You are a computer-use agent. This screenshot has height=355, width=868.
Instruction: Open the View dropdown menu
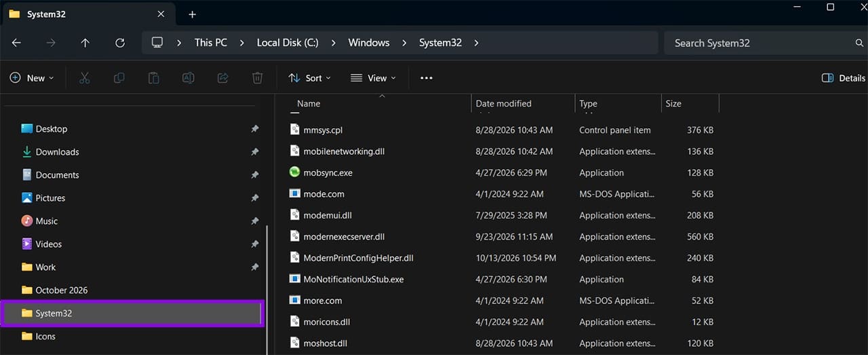click(x=373, y=78)
